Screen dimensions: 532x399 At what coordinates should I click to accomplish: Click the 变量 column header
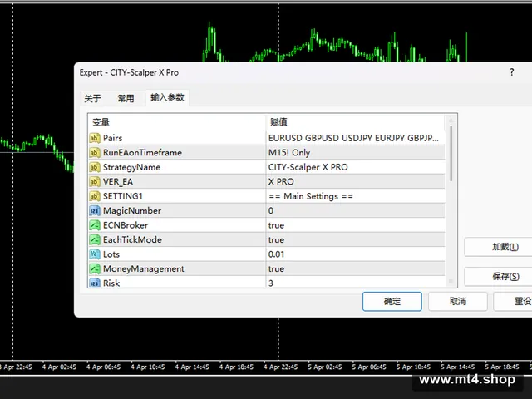pos(177,122)
